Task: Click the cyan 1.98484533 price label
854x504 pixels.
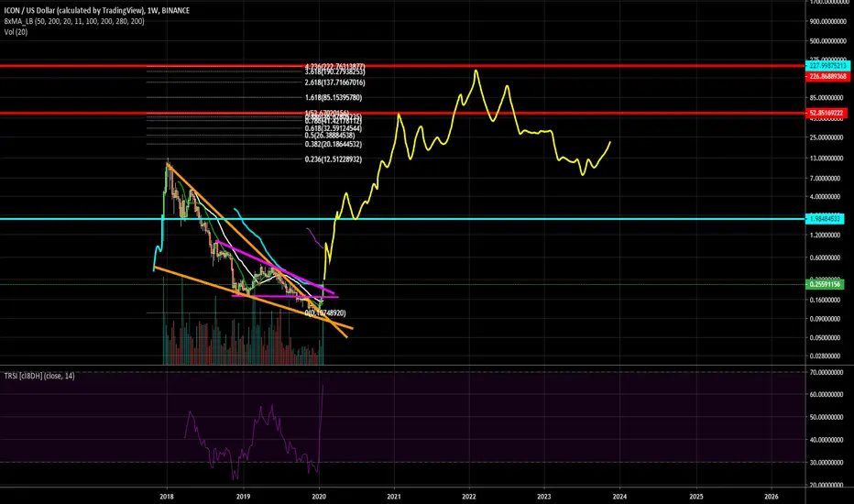Action: tap(825, 219)
